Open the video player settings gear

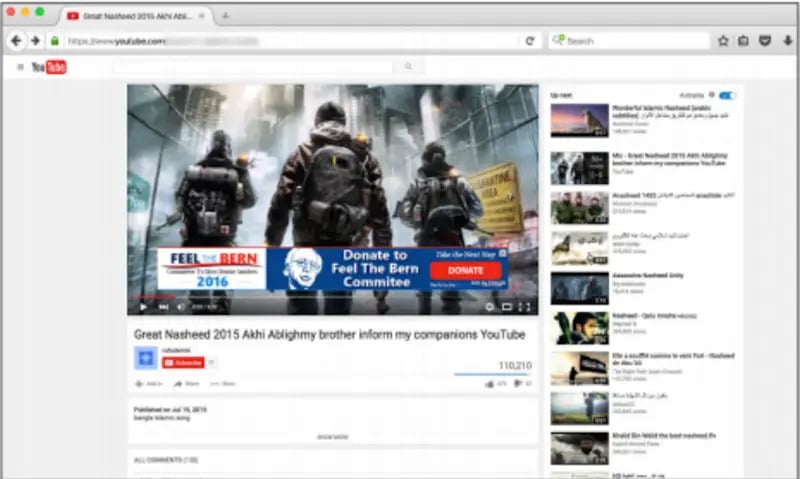click(489, 307)
